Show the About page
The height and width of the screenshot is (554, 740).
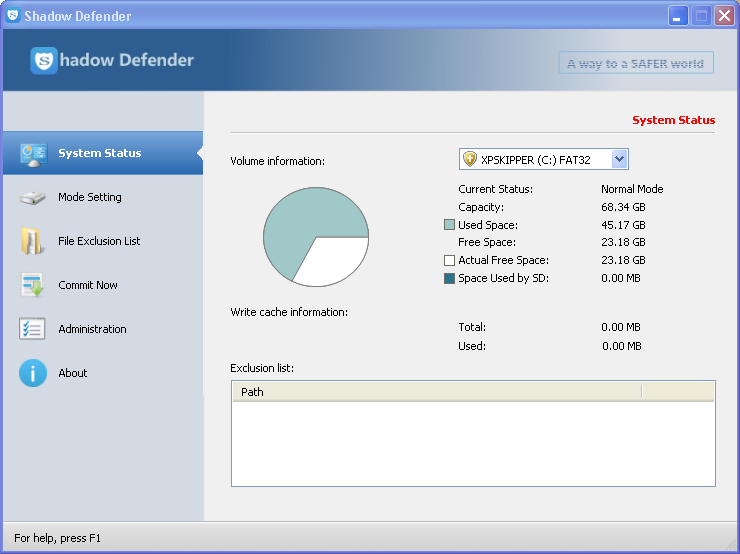coord(73,373)
